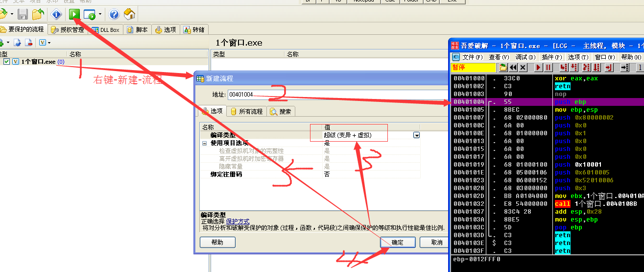Click the trace into icon in debugger
644x272 pixels.
click(586, 67)
